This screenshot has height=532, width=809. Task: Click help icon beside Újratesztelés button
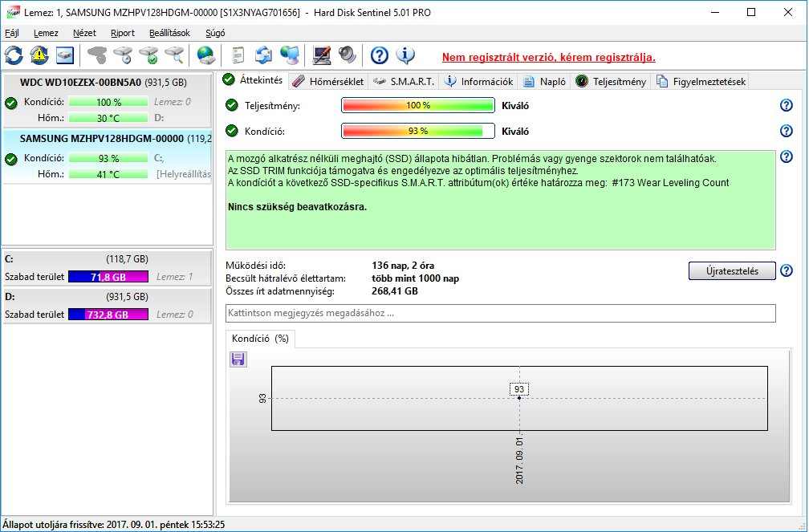click(x=787, y=271)
